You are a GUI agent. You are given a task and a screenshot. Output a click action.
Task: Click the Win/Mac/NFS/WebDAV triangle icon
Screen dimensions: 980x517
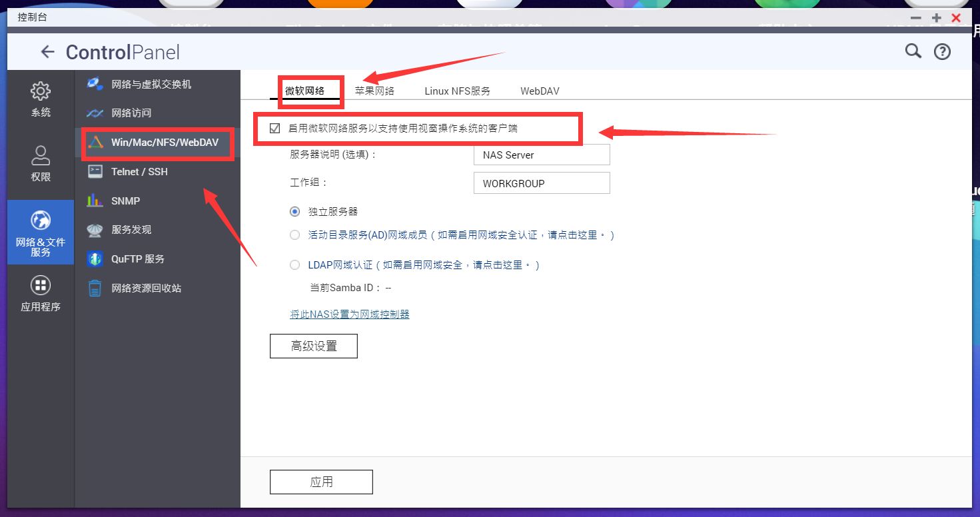click(x=96, y=142)
